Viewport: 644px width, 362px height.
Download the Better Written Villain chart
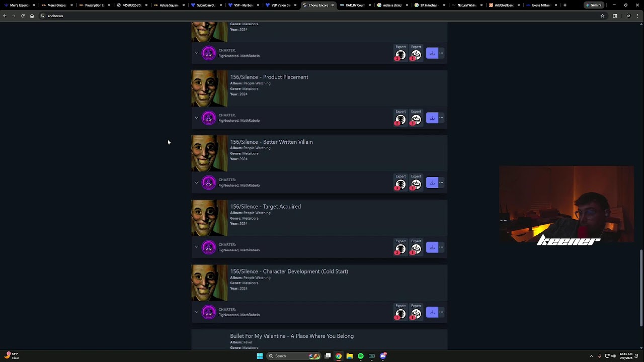pyautogui.click(x=432, y=183)
